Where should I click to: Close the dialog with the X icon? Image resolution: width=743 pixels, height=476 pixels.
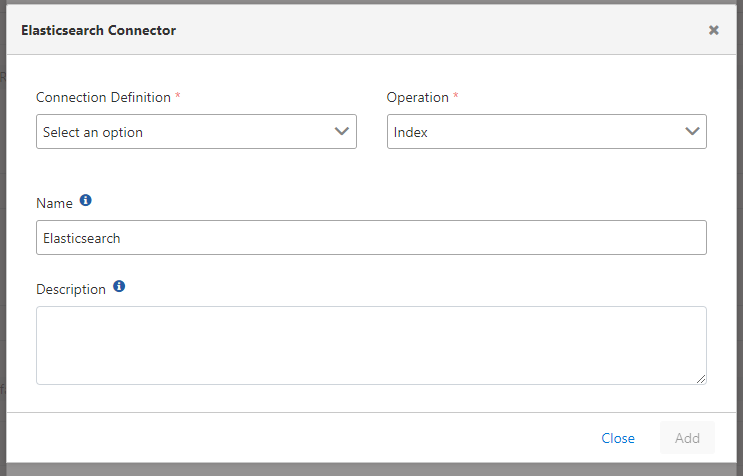(714, 30)
